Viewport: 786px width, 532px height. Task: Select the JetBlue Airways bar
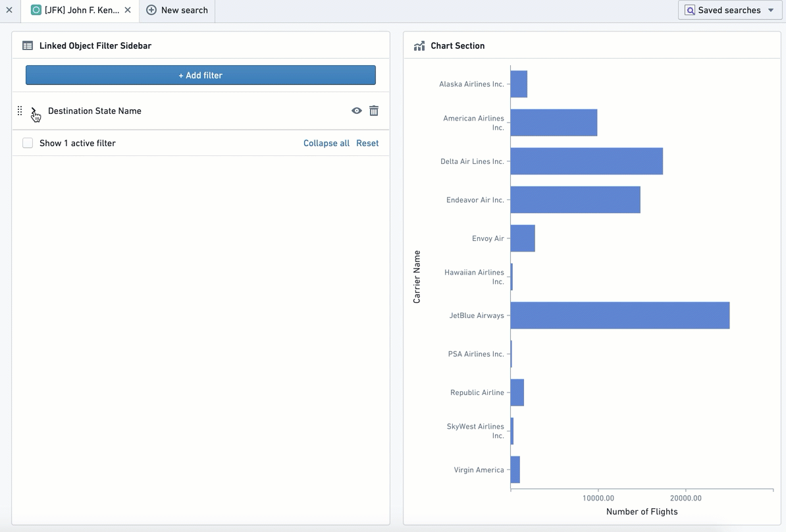(620, 315)
